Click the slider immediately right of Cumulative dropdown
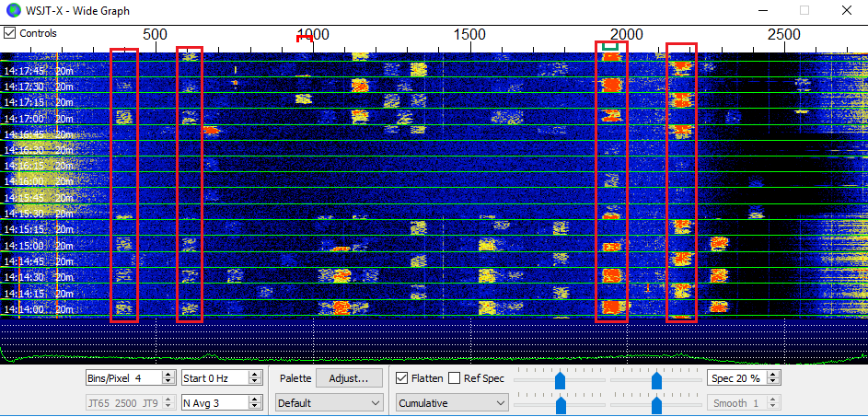Viewport: 868px width, 417px height. 560,403
